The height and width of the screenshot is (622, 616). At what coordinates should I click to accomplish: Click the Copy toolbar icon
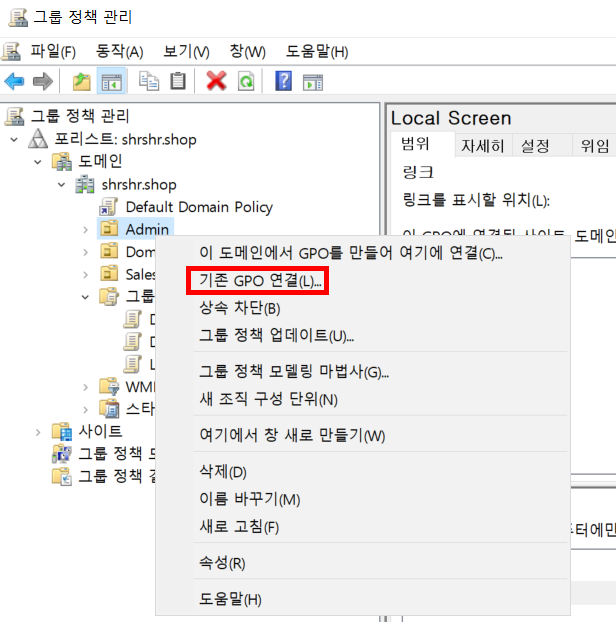(x=149, y=82)
